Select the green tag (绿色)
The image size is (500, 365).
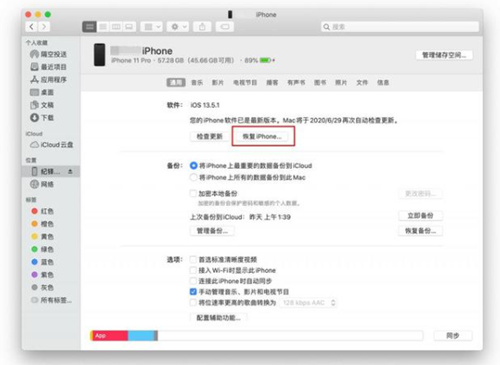(42, 249)
